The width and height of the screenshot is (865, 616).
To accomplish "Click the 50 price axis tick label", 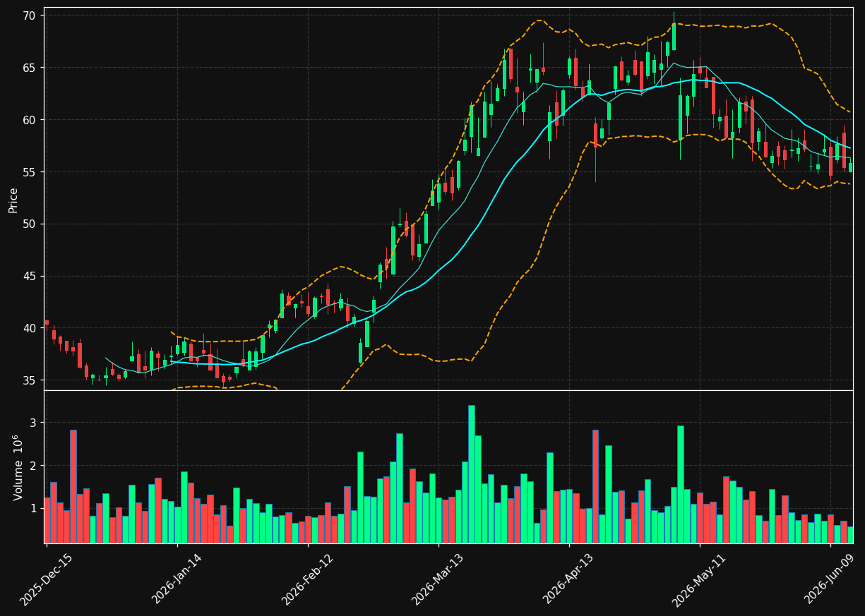I will (30, 224).
